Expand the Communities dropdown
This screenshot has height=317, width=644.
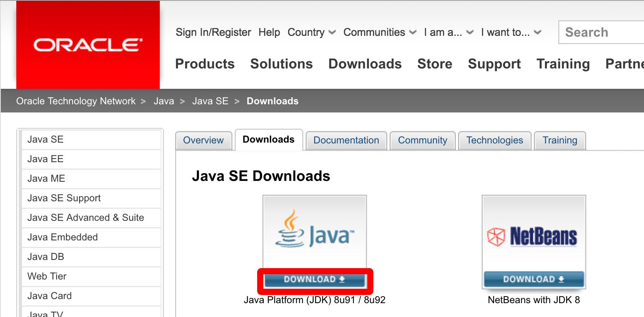pos(380,32)
